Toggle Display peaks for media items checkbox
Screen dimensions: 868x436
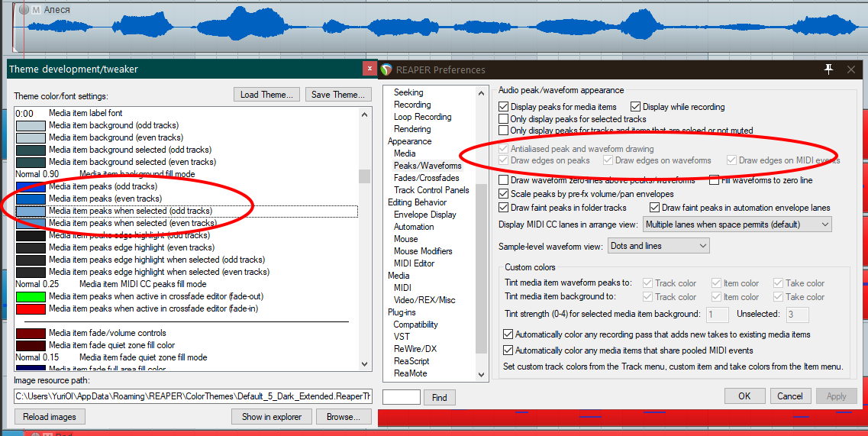(503, 107)
